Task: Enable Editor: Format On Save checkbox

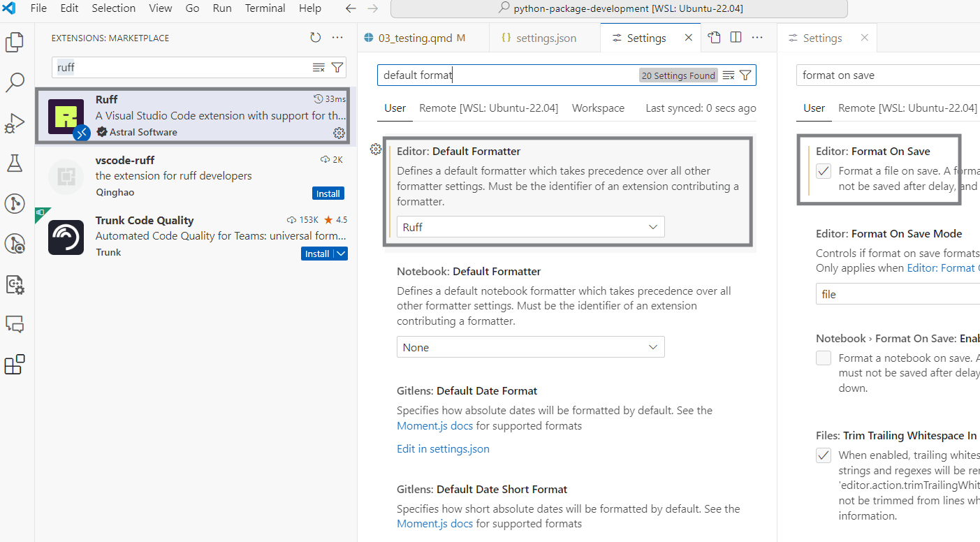Action: [824, 170]
